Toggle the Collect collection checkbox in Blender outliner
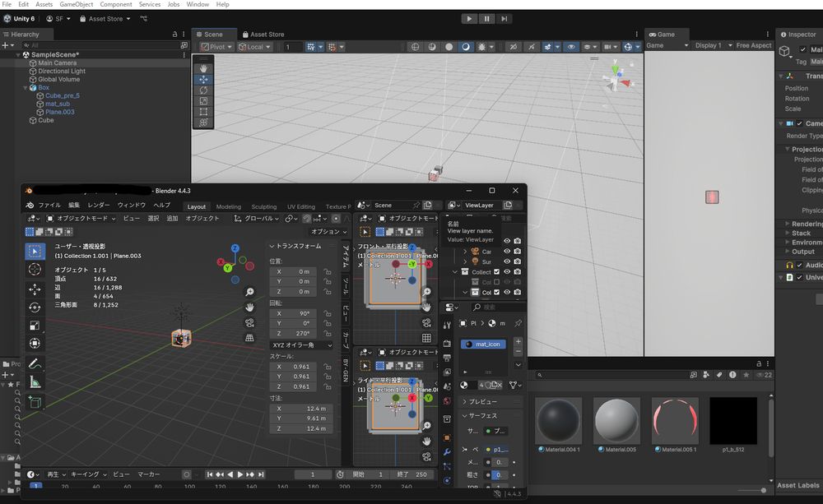This screenshot has height=504, width=823. tap(496, 272)
